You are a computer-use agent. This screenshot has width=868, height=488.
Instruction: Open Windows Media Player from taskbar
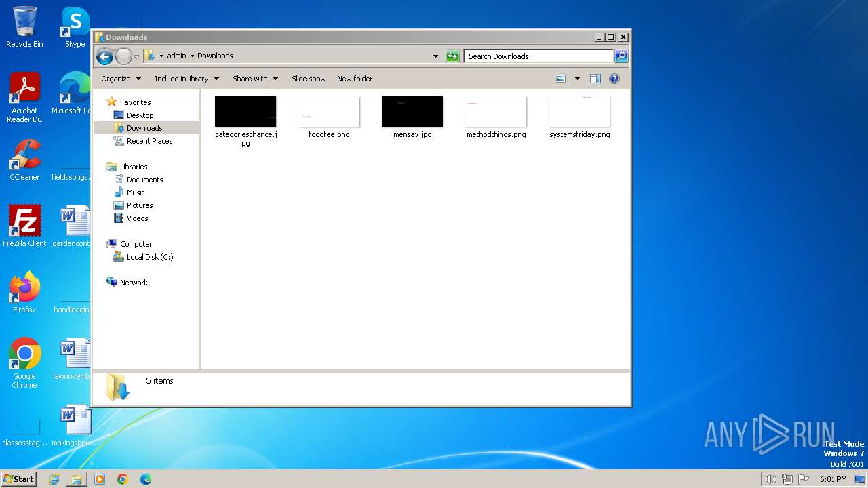100,479
